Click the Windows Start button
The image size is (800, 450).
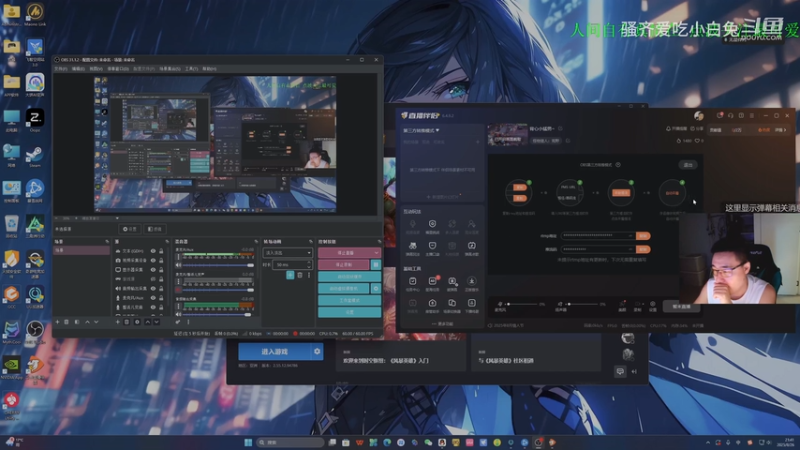click(x=248, y=442)
